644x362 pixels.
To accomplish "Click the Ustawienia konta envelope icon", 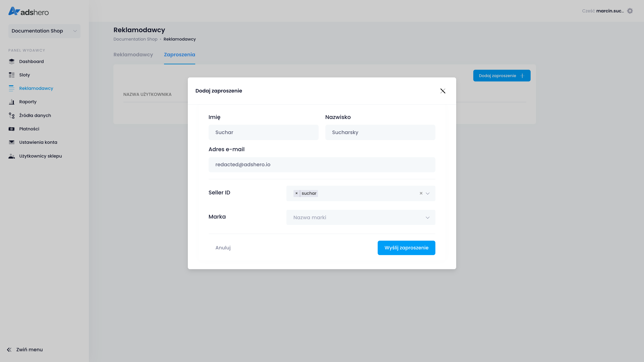I will (12, 142).
